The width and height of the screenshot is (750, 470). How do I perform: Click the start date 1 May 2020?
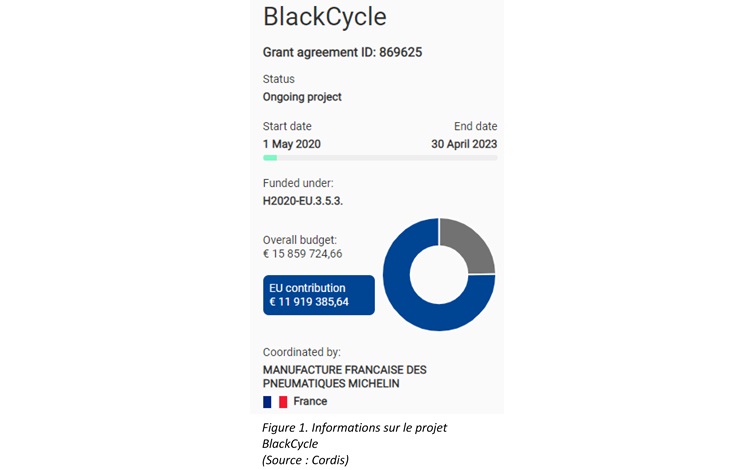(292, 144)
